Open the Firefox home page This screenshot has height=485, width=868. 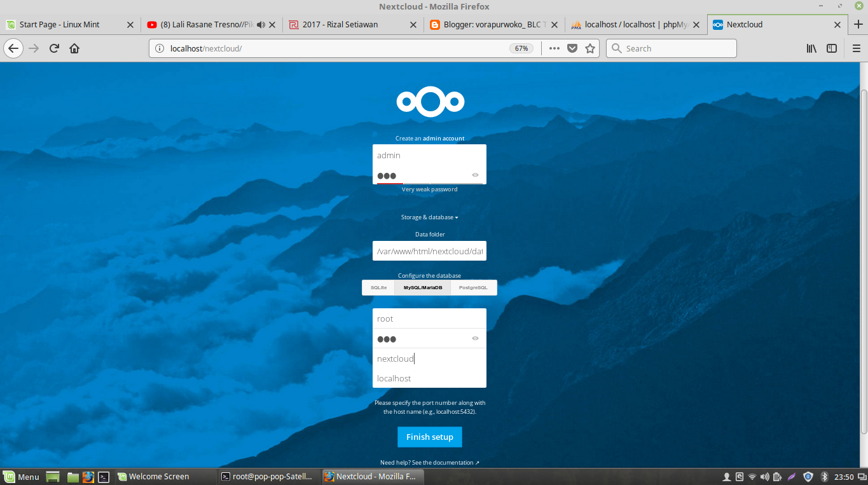(74, 48)
